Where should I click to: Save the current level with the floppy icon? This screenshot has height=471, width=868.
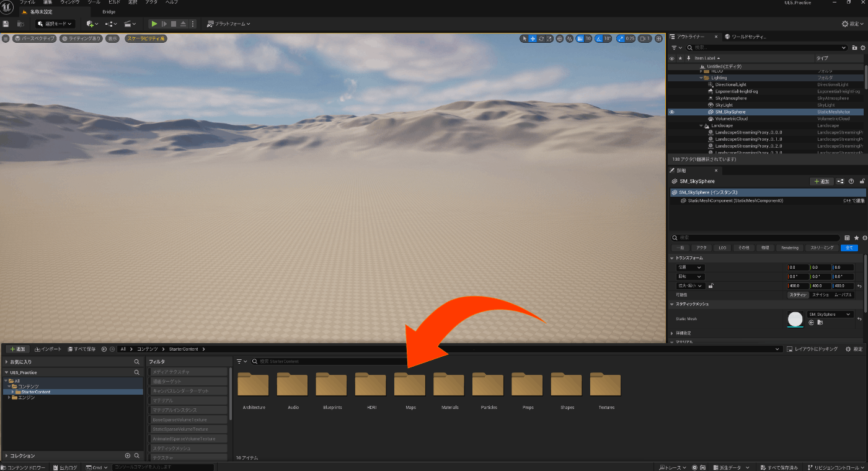[x=6, y=24]
